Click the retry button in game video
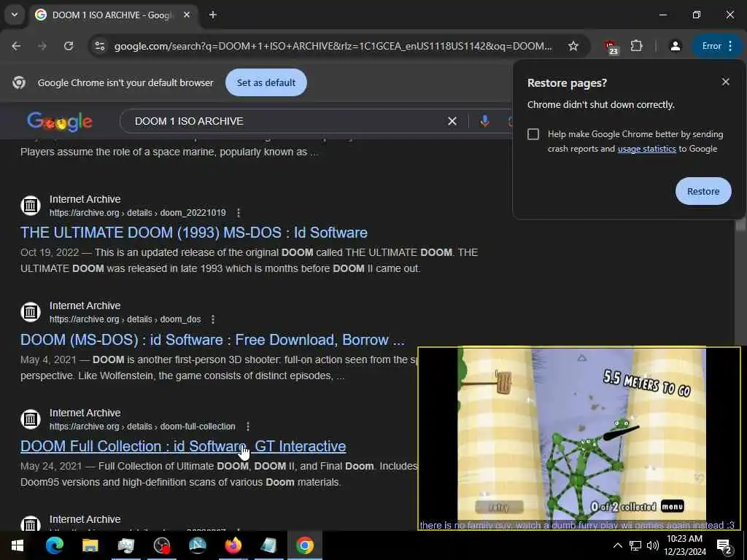This screenshot has width=747, height=560. click(499, 507)
